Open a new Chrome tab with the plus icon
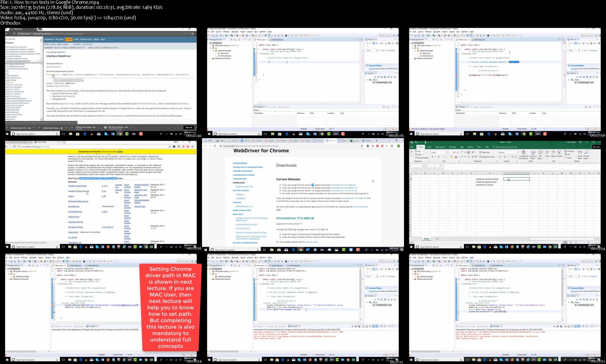The width and height of the screenshot is (606, 364). coord(376,141)
